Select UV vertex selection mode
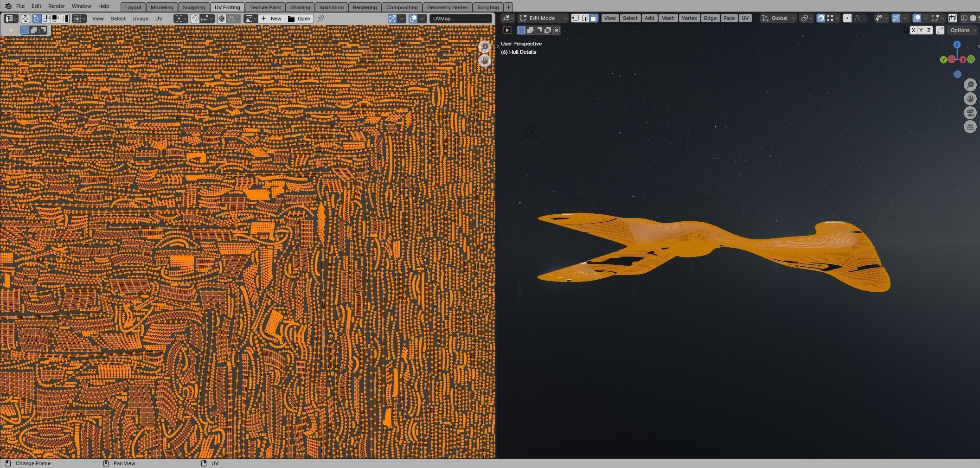 37,19
